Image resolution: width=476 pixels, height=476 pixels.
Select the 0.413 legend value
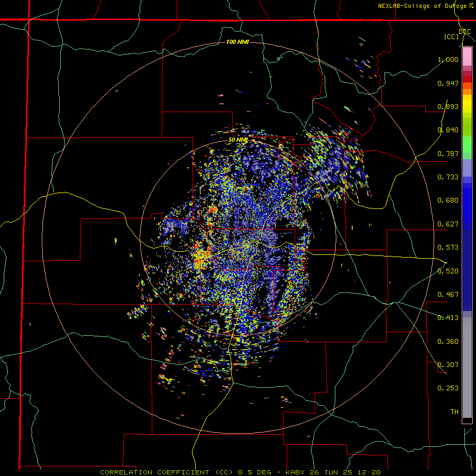tap(448, 318)
